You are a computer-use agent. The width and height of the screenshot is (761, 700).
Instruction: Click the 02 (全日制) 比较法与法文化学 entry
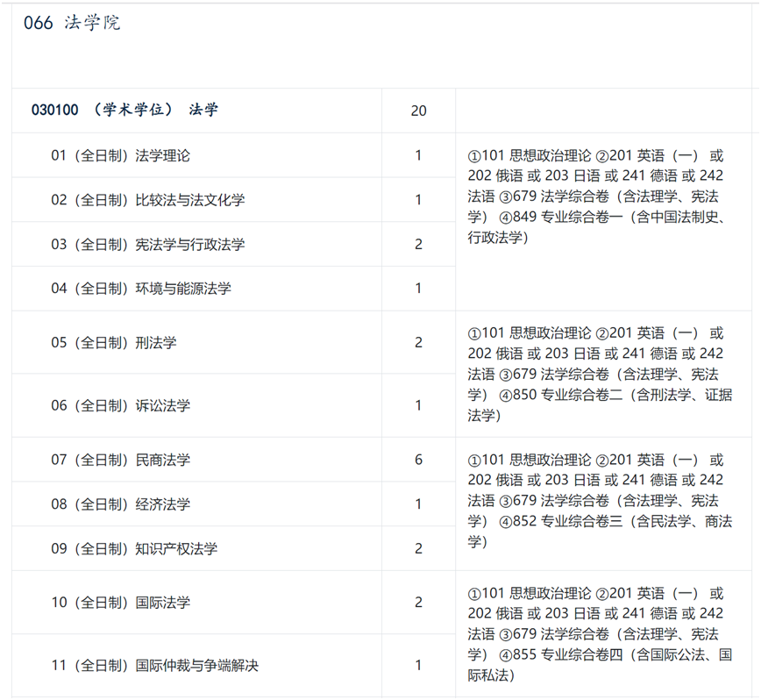[x=147, y=200]
